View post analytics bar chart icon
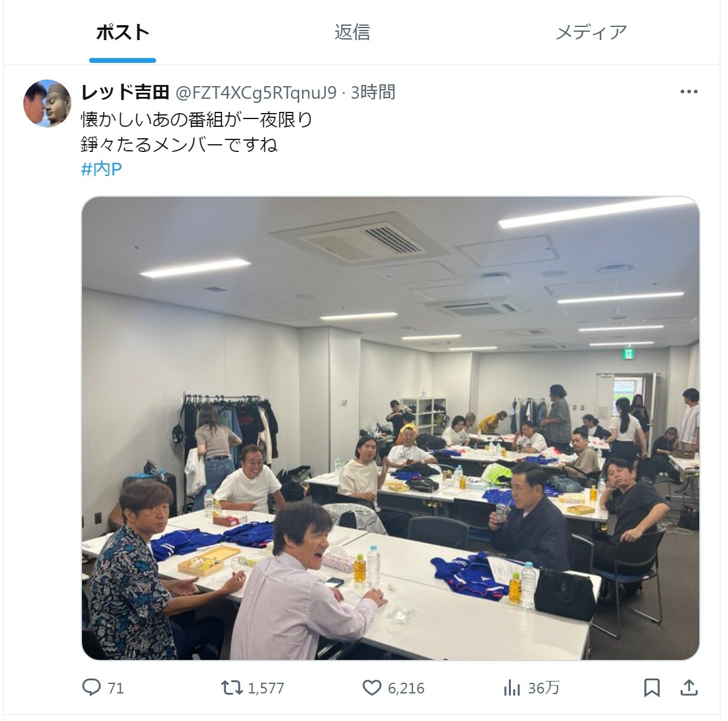This screenshot has width=728, height=721. [512, 687]
